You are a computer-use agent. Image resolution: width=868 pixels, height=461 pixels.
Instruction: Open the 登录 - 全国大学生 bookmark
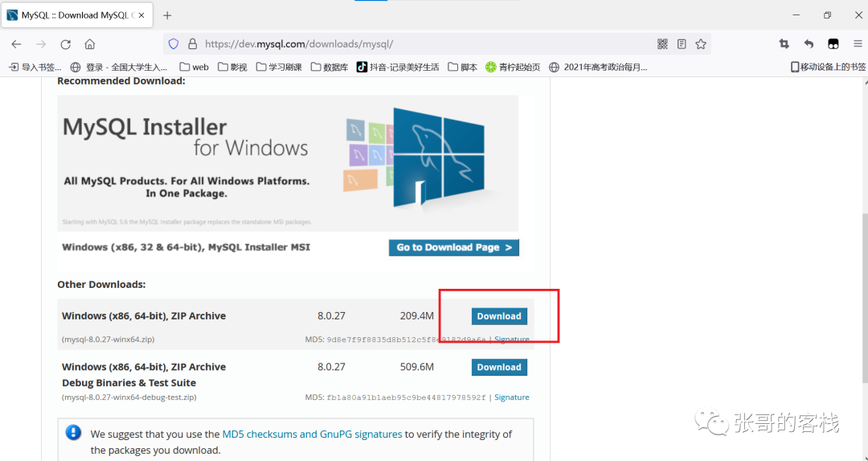coord(118,67)
